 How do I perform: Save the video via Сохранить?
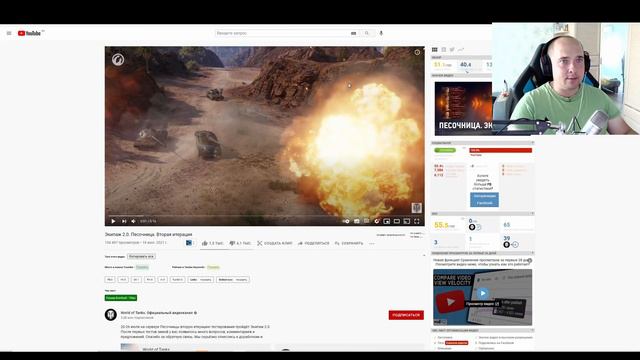tap(349, 243)
